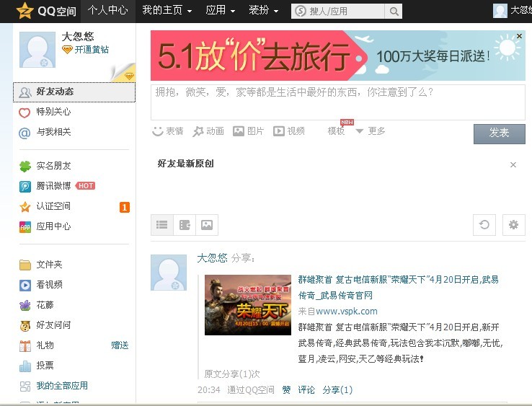The image size is (532, 406).
Task: Click the 发表 publish button
Action: coord(500,133)
